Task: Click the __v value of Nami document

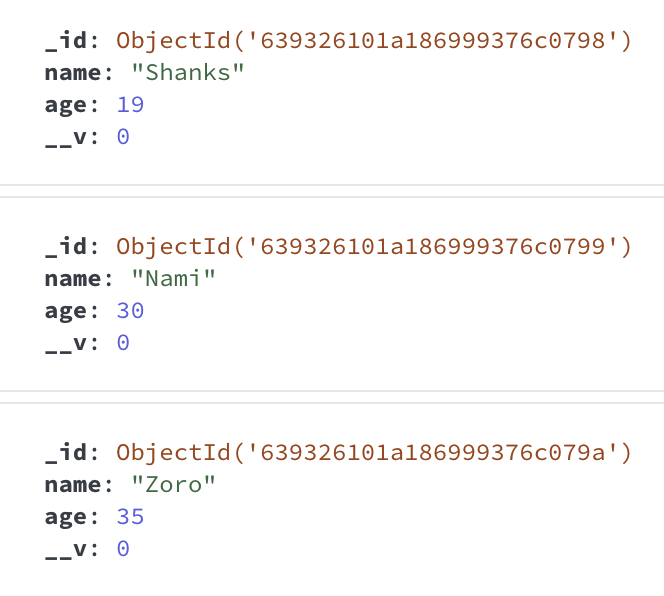Action: tap(123, 342)
